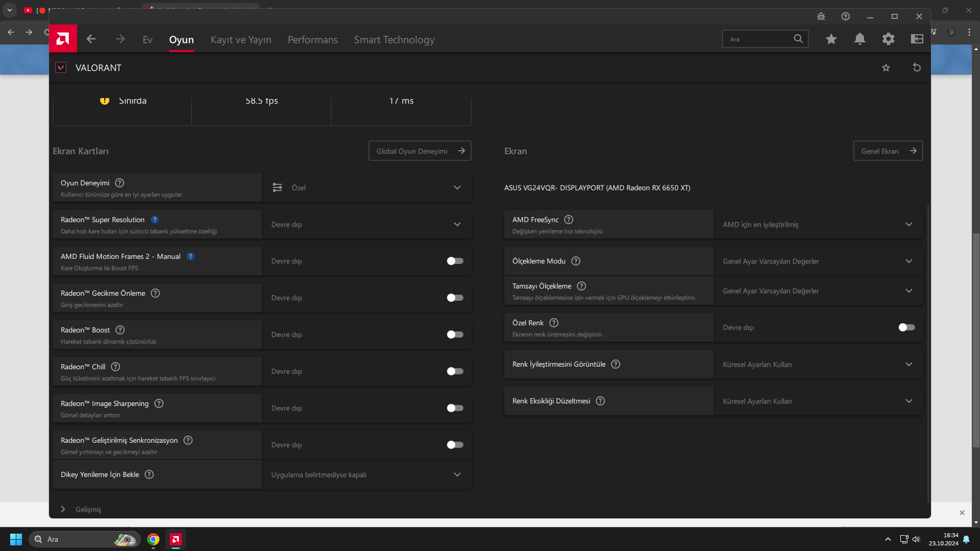Open the Windows Start menu
The height and width of the screenshot is (551, 980).
tap(16, 539)
